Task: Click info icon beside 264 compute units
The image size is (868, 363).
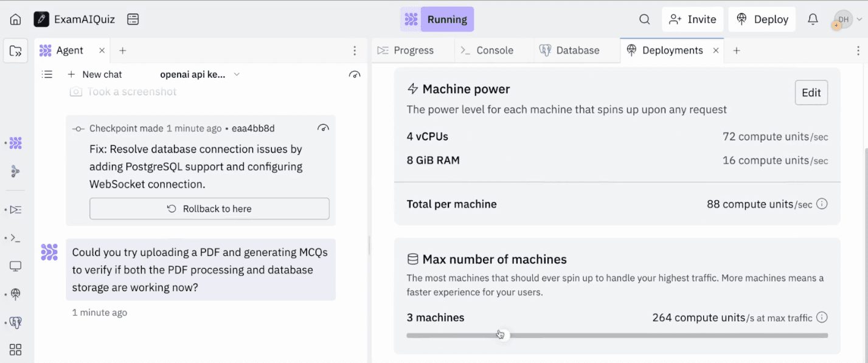Action: click(x=822, y=317)
